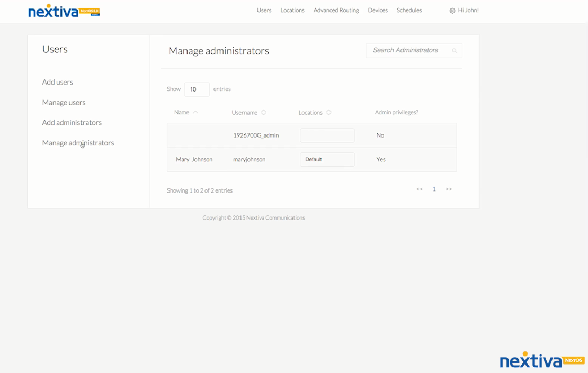
Task: Click Add administrators in the Users panel
Action: tap(72, 122)
